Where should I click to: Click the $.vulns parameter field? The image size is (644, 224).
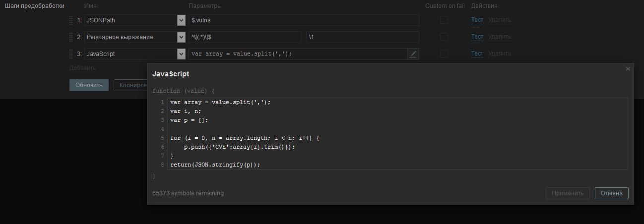[304, 20]
